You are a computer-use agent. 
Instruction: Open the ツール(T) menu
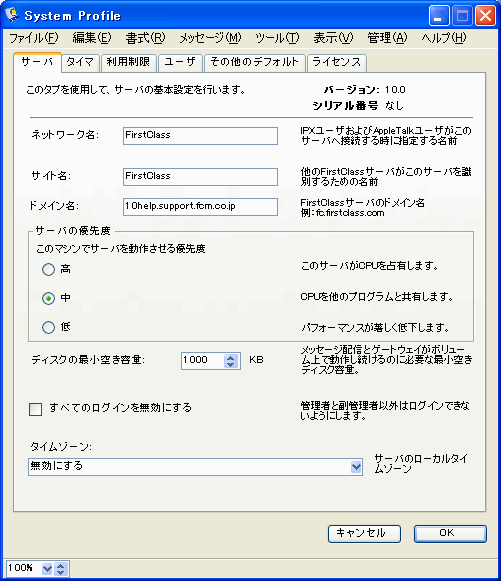pyautogui.click(x=277, y=38)
